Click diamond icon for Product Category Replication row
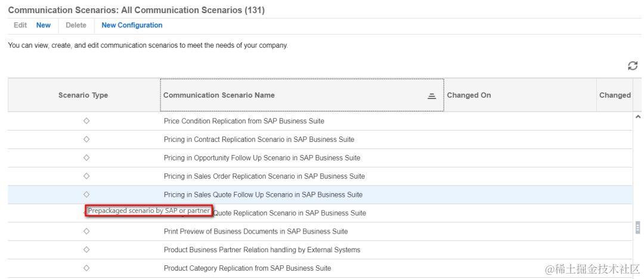 [x=86, y=268]
